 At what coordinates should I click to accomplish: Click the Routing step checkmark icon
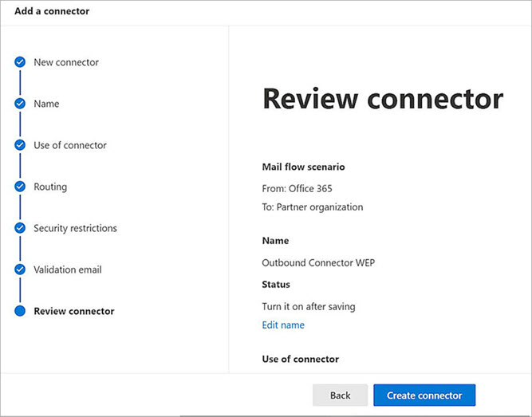(x=20, y=187)
